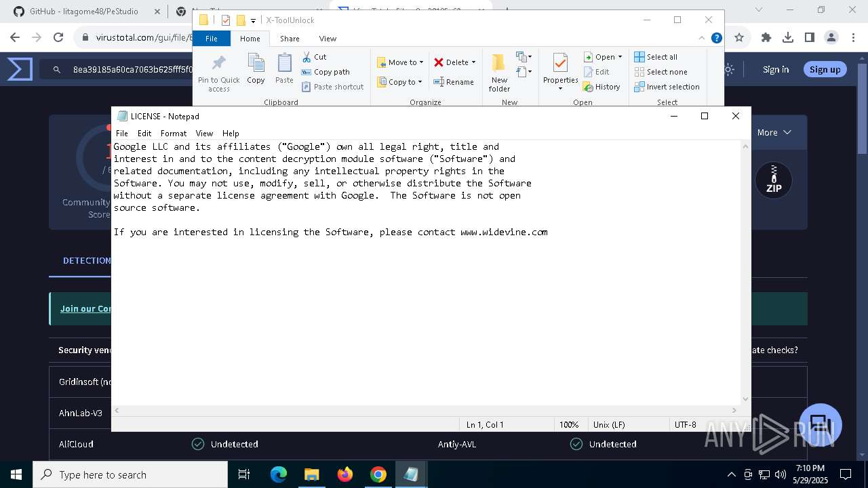Expand the Properties dropdown arrow

click(560, 89)
